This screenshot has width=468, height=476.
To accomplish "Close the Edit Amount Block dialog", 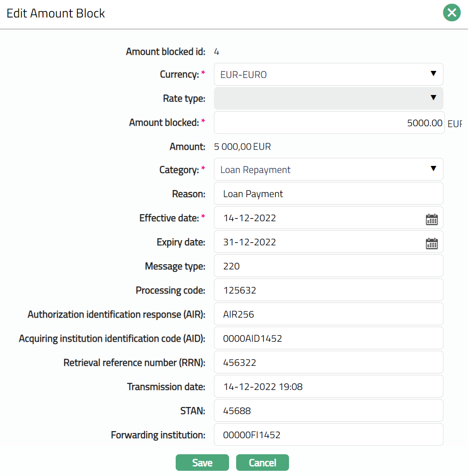I will [451, 13].
